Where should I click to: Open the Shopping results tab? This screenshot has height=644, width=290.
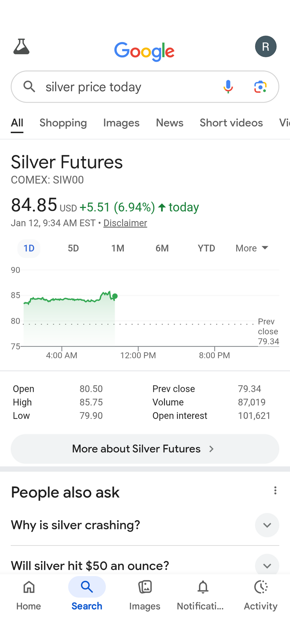click(x=63, y=123)
